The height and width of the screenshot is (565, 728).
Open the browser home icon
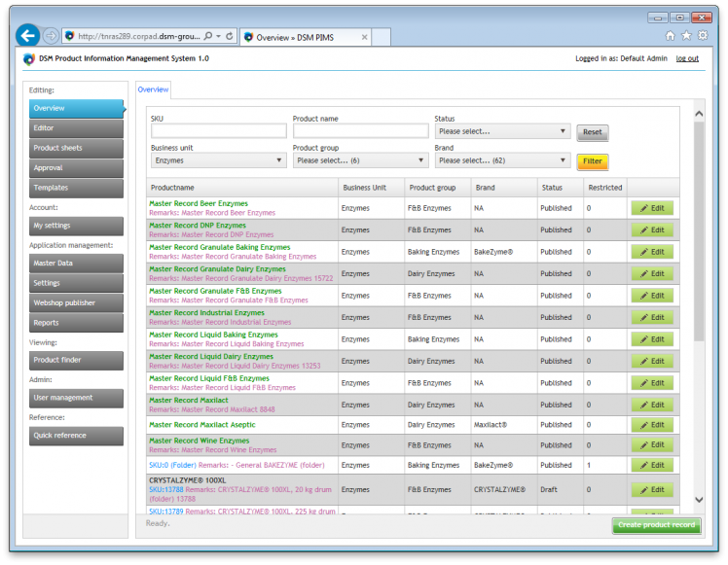click(670, 36)
